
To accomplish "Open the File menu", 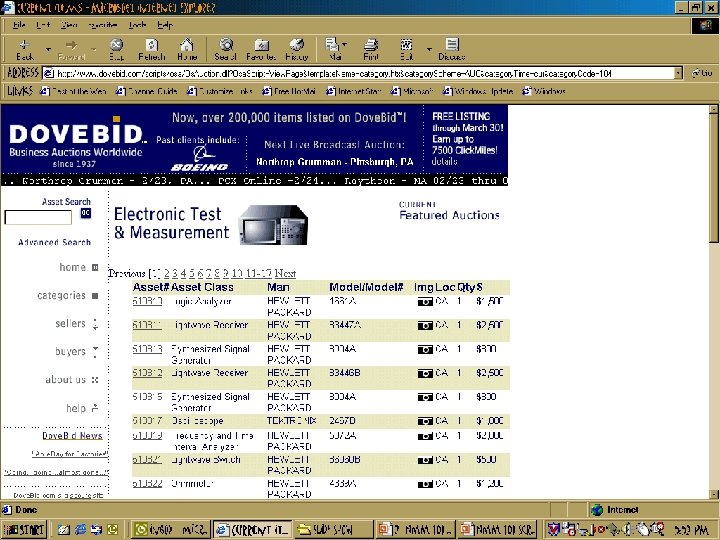I will [19, 25].
